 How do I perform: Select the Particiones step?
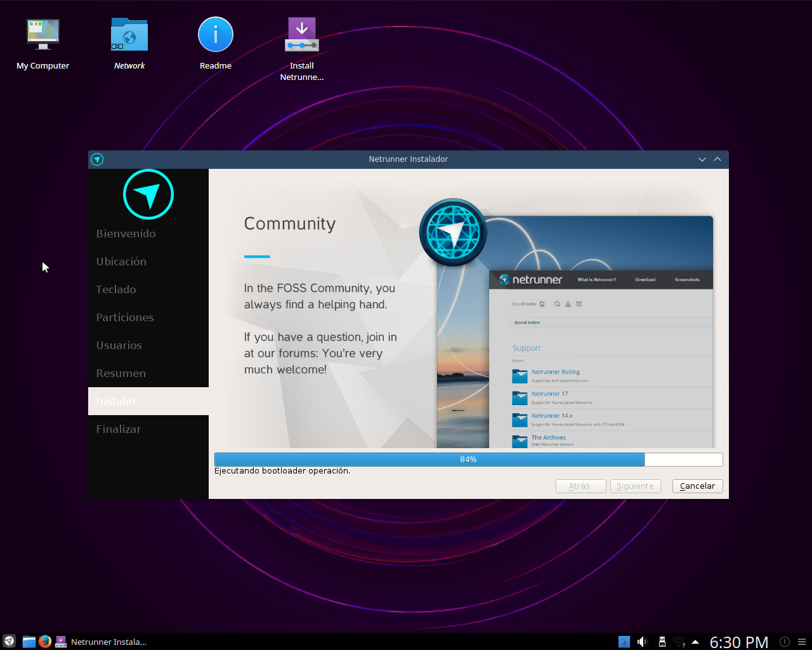tap(148, 317)
